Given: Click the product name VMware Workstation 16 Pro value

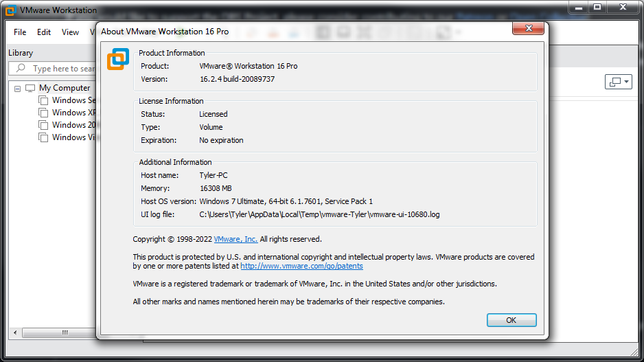Looking at the screenshot, I should [249, 66].
